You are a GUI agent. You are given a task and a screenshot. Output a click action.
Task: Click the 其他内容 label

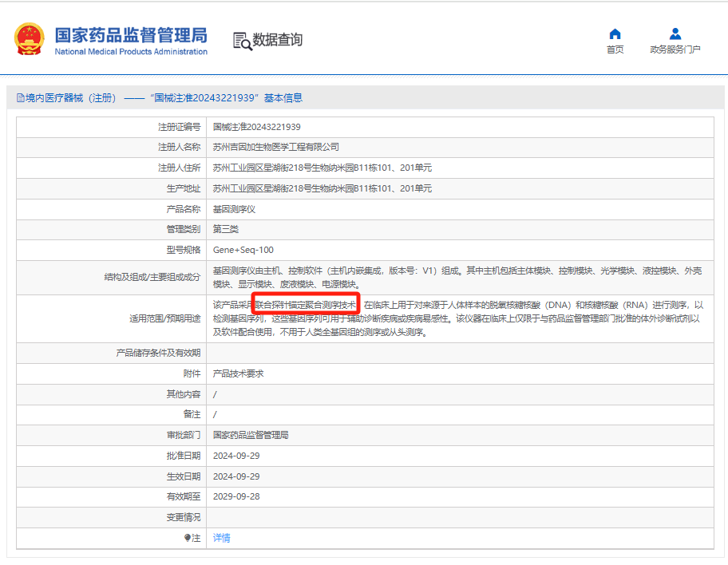click(x=184, y=394)
